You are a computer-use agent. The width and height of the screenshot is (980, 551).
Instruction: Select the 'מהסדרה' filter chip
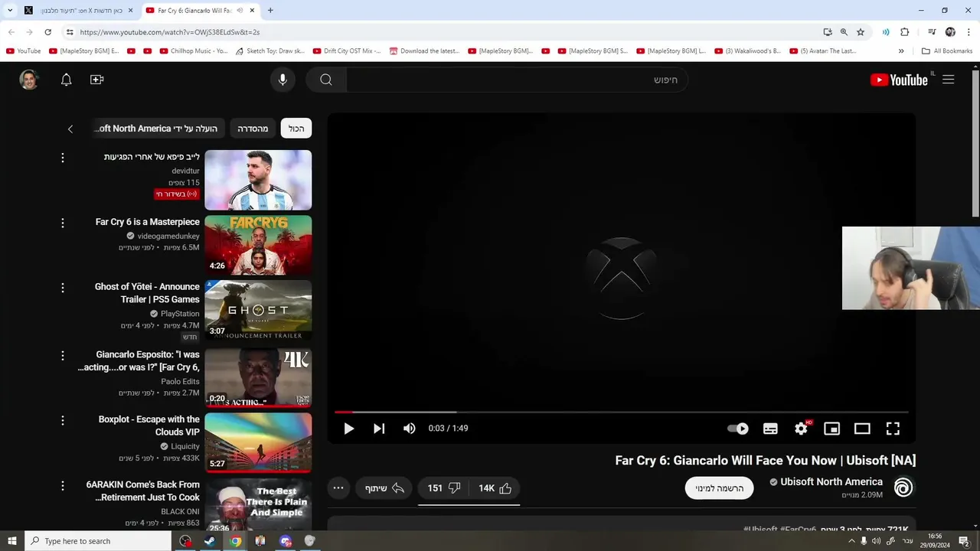tap(253, 129)
